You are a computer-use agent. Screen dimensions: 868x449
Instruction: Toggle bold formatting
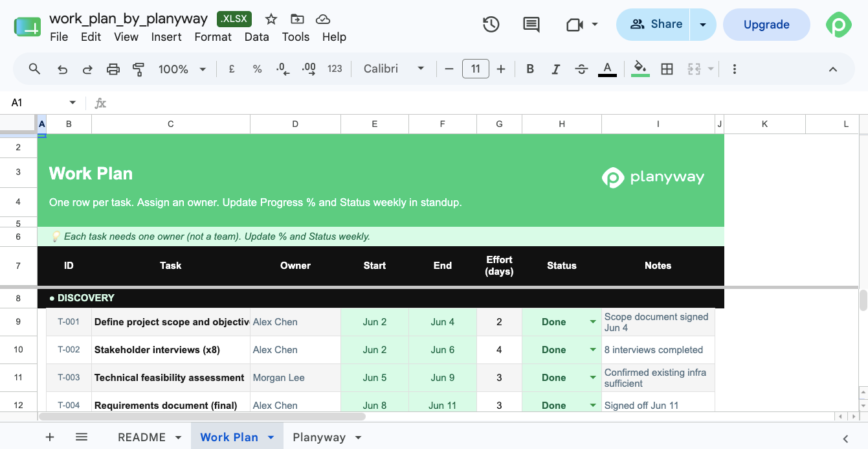530,69
